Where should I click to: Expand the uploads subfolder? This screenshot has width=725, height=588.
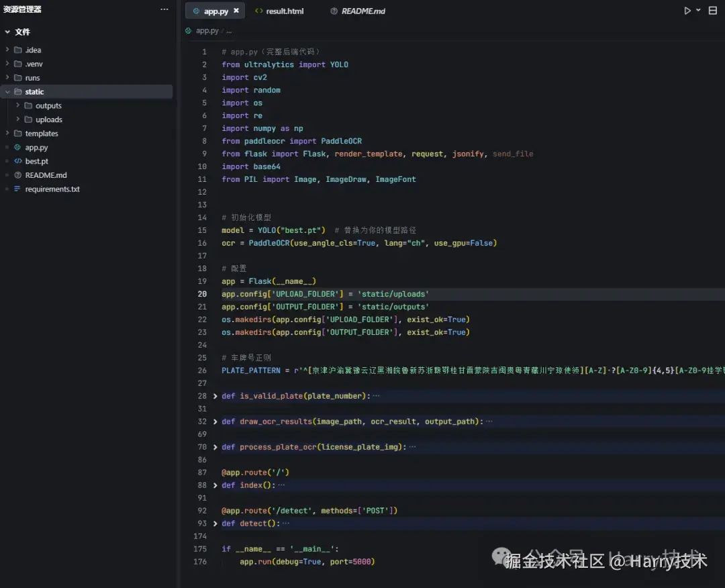[x=17, y=119]
